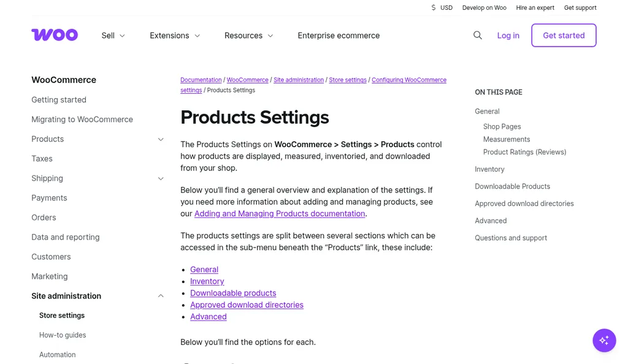Open Adding and Managing Products documentation link
The width and height of the screenshot is (628, 364).
[x=280, y=213]
